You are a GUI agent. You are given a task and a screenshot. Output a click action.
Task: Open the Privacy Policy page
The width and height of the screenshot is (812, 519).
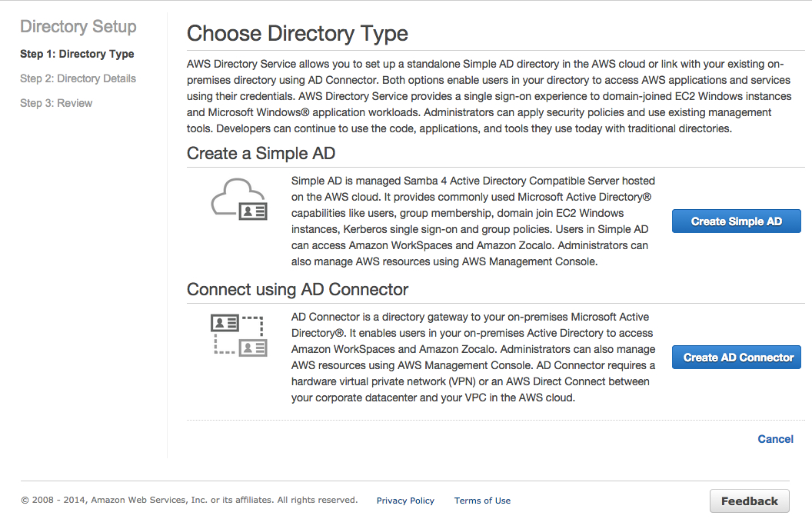click(405, 501)
